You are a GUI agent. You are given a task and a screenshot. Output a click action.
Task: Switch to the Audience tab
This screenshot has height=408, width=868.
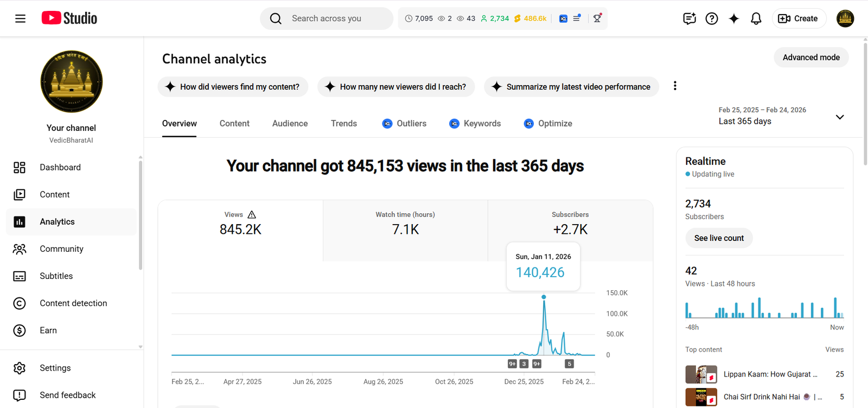click(x=290, y=124)
